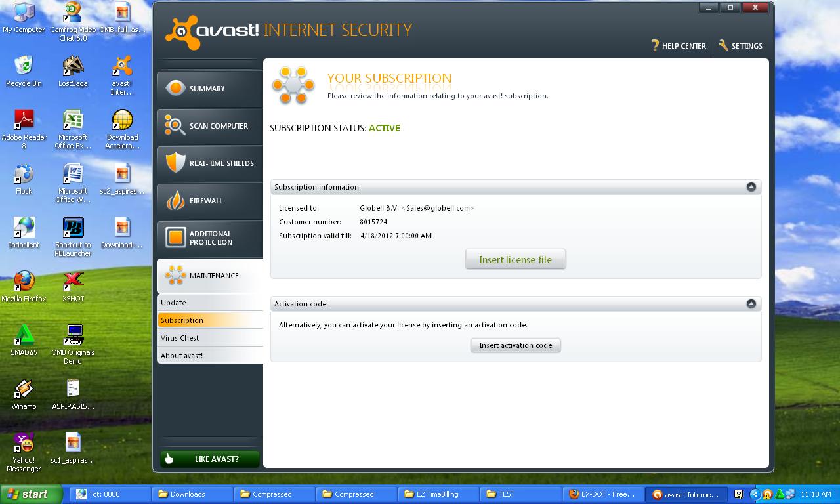Image resolution: width=840 pixels, height=504 pixels.
Task: Click avast tray icon with warning
Action: click(767, 494)
